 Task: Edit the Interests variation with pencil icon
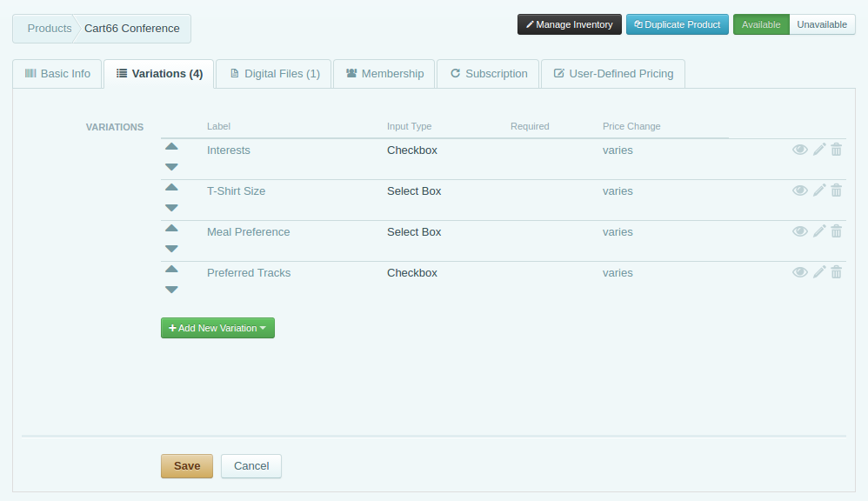coord(819,150)
